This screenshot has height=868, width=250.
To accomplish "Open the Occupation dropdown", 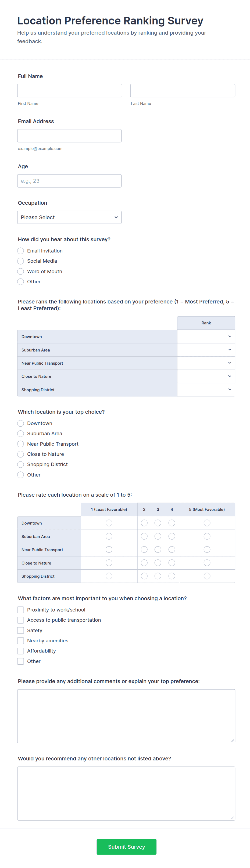I will (x=69, y=217).
